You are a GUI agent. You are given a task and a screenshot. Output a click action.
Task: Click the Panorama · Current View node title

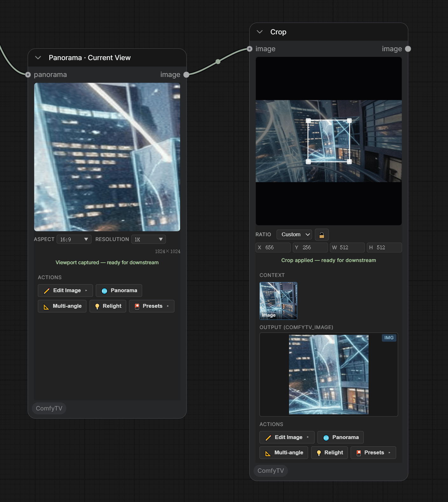90,58
